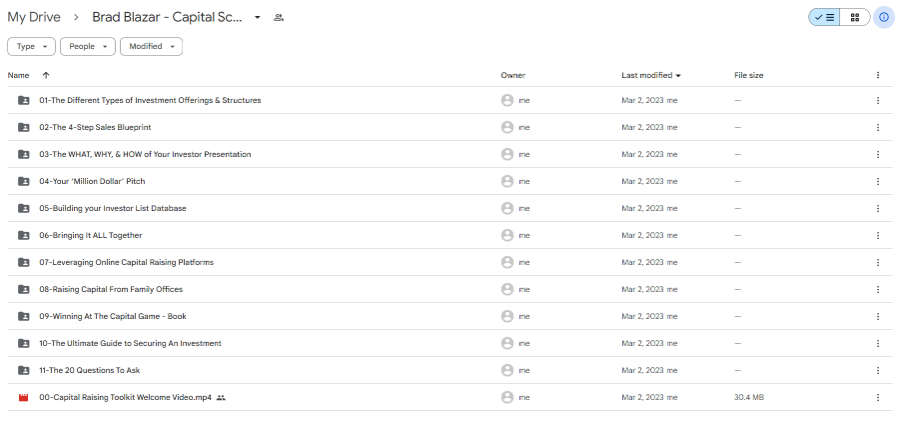Select 09-Winning At The Capital Game - Book
Screen dimensions: 900x425
pyautogui.click(x=112, y=316)
